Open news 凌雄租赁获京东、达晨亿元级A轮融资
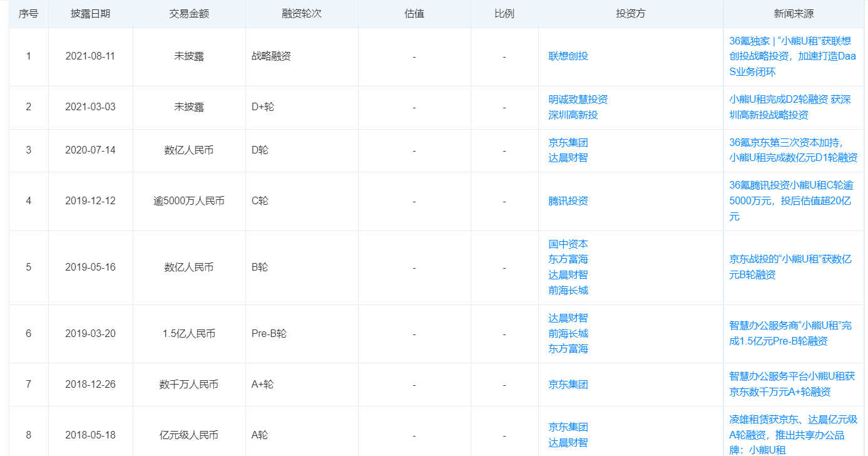 (x=793, y=435)
